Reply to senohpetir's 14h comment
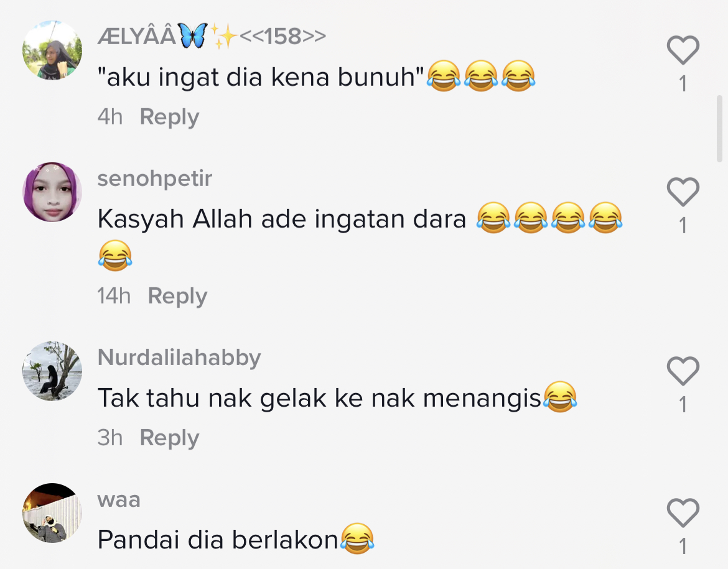This screenshot has width=728, height=569. 177,296
